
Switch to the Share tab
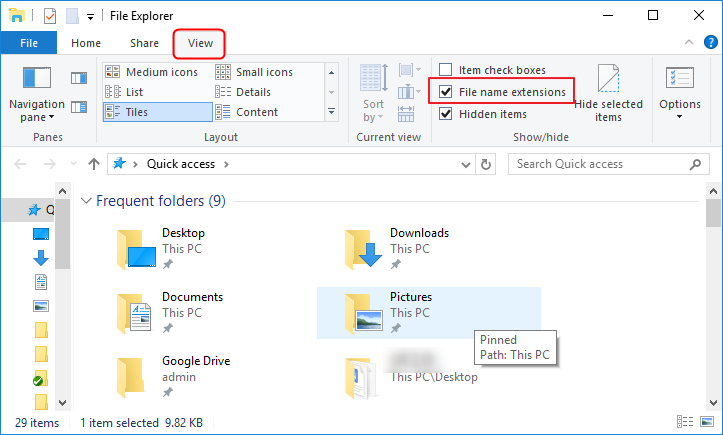click(x=144, y=43)
